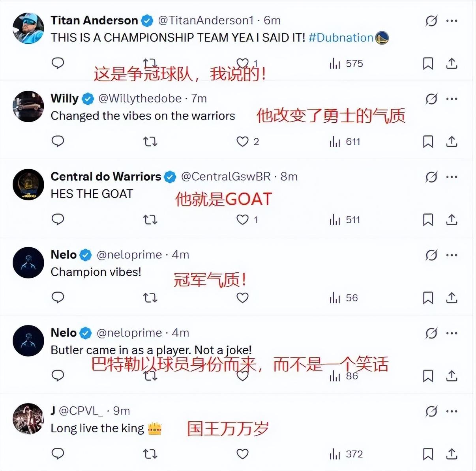The width and height of the screenshot is (476, 471).
Task: Reply to Titan Anderson's championship tweet
Action: click(58, 63)
